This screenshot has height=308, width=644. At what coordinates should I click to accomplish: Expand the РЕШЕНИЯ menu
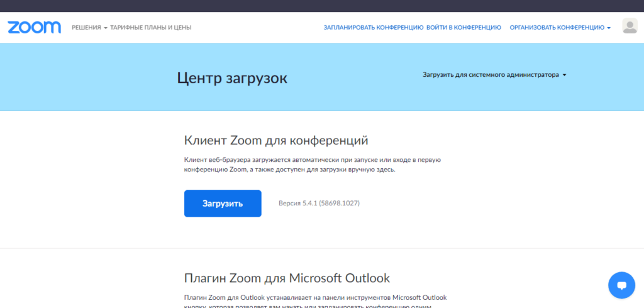(x=87, y=28)
